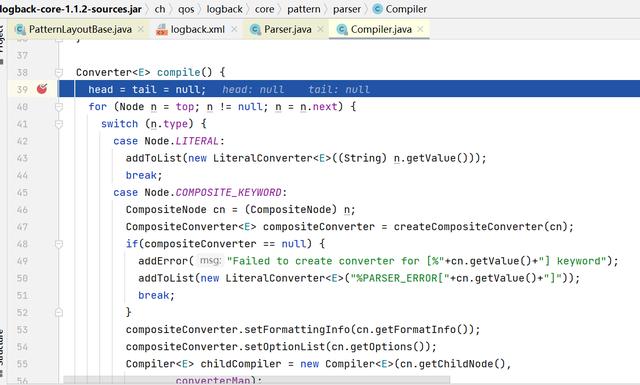
Task: Open the Project tool window
Action: pyautogui.click(x=2, y=45)
